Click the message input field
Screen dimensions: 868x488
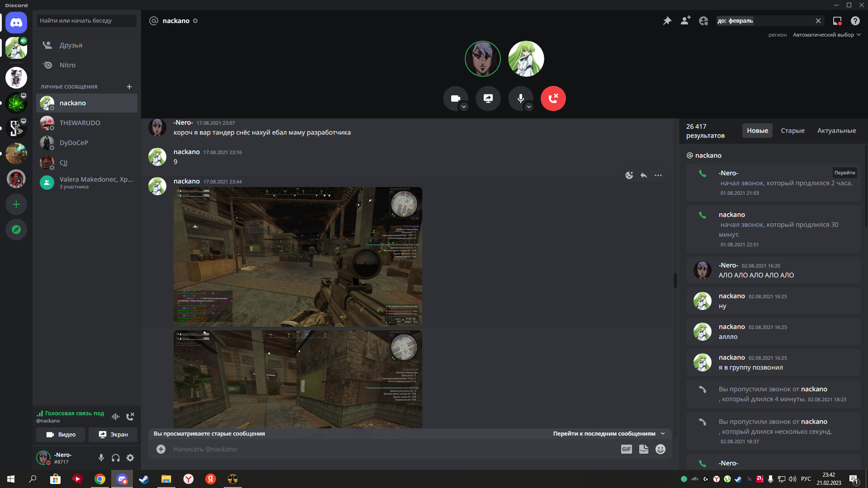pyautogui.click(x=393, y=449)
